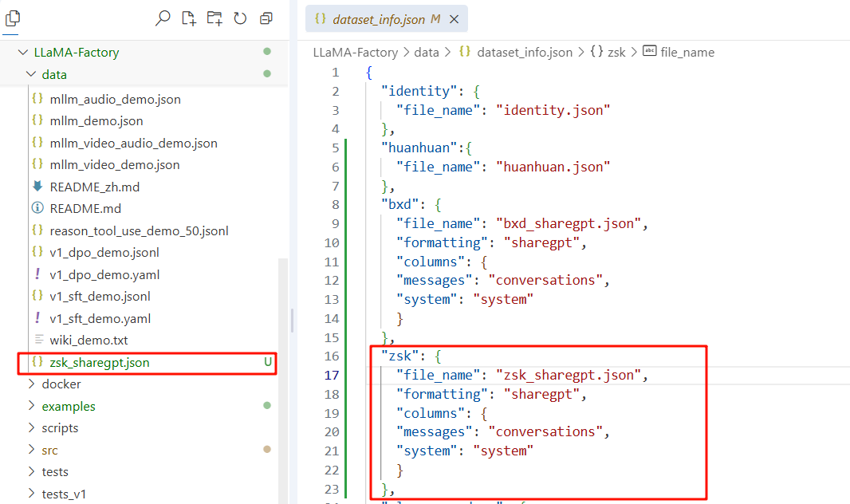Image resolution: width=850 pixels, height=504 pixels.
Task: Open README_zh.md markdown file
Action: pos(94,187)
